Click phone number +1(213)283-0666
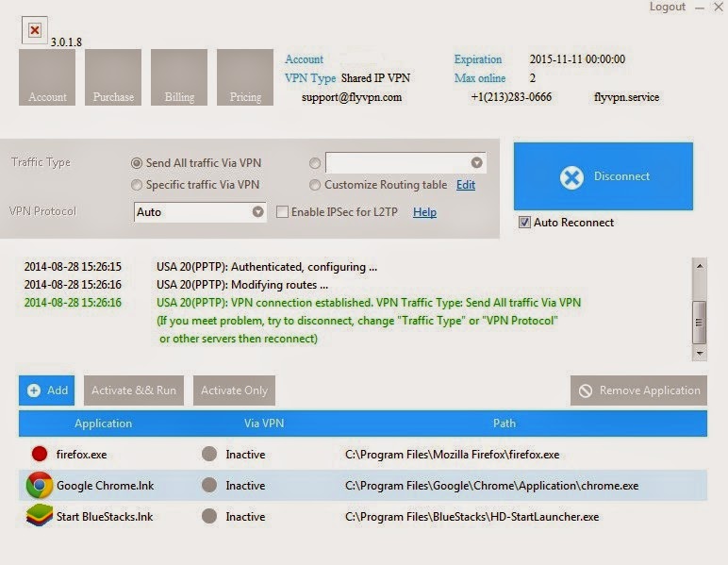Screen dimensions: 728x565 pyautogui.click(x=511, y=97)
